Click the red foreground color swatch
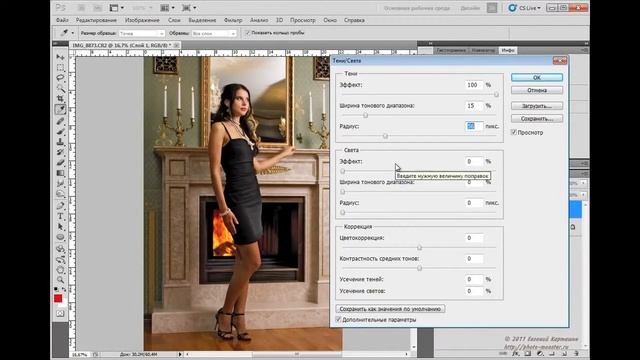The height and width of the screenshot is (360, 640). tap(58, 298)
